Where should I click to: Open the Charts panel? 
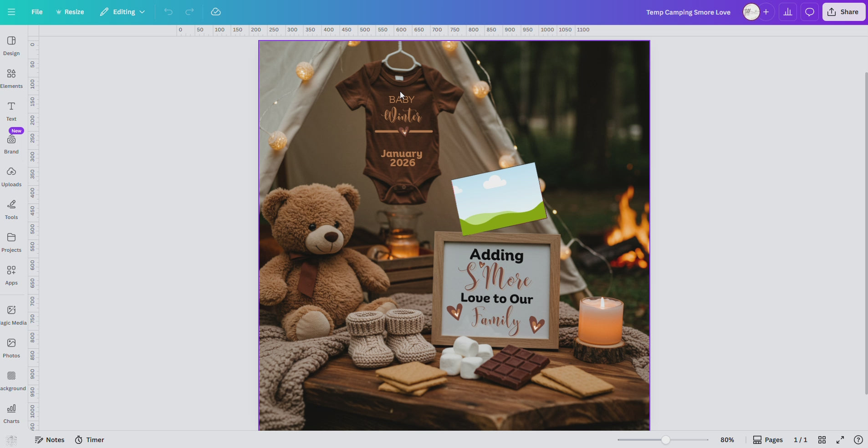(x=11, y=413)
